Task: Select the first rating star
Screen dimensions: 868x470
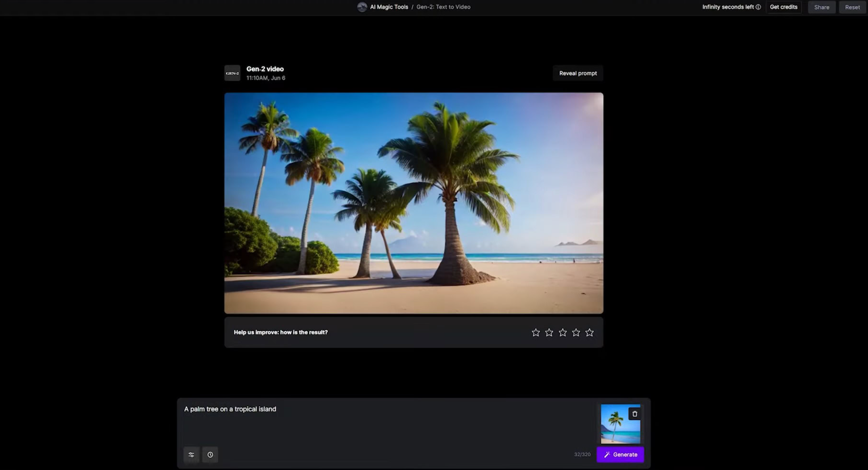Action: [x=535, y=332]
